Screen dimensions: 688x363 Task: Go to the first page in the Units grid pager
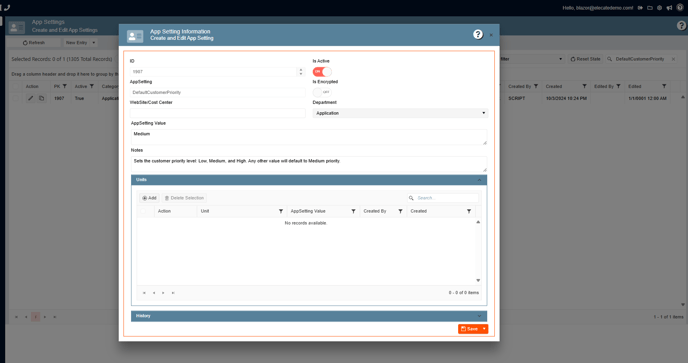144,293
